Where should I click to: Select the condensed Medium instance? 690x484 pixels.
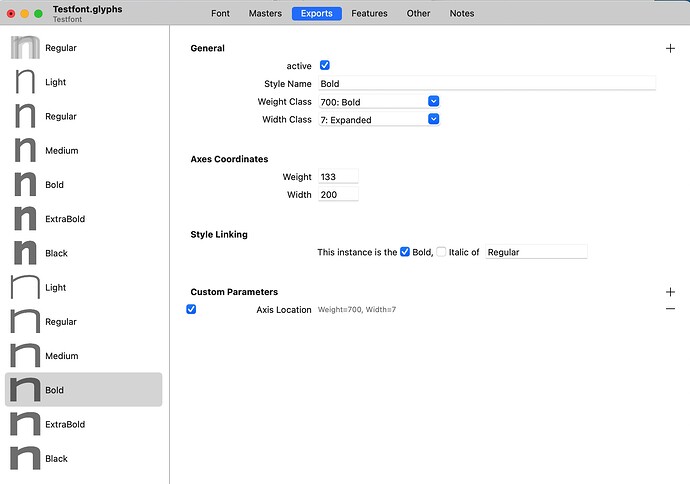[x=84, y=150]
